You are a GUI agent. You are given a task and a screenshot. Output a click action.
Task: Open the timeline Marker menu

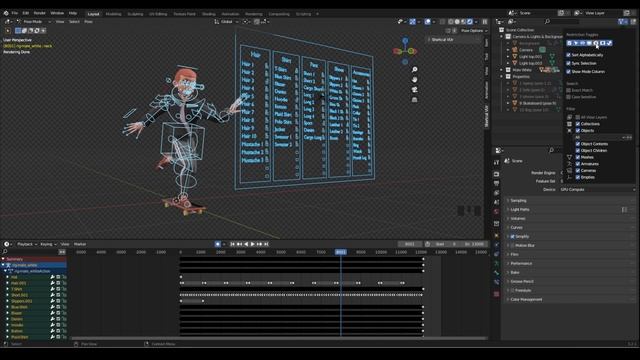click(80, 244)
